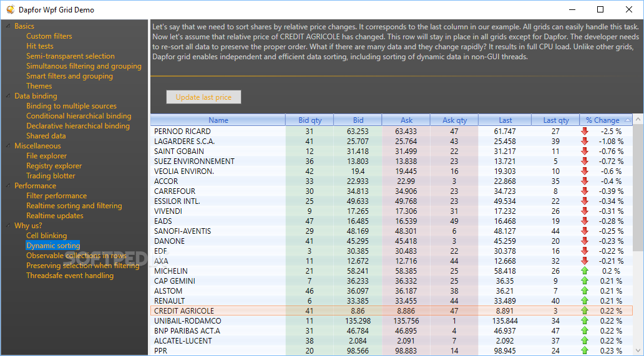Click the Dapfor app icon in title bar
644x356 pixels.
click(10, 9)
